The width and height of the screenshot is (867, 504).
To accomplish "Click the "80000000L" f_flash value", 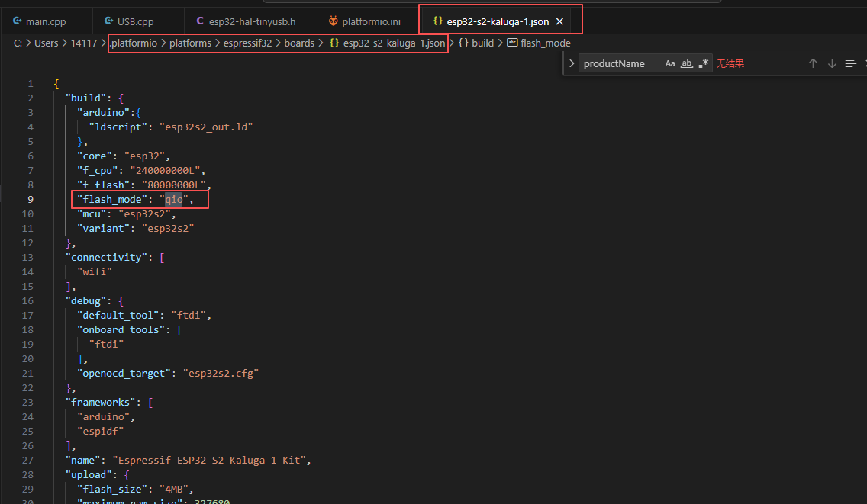I will (x=174, y=185).
